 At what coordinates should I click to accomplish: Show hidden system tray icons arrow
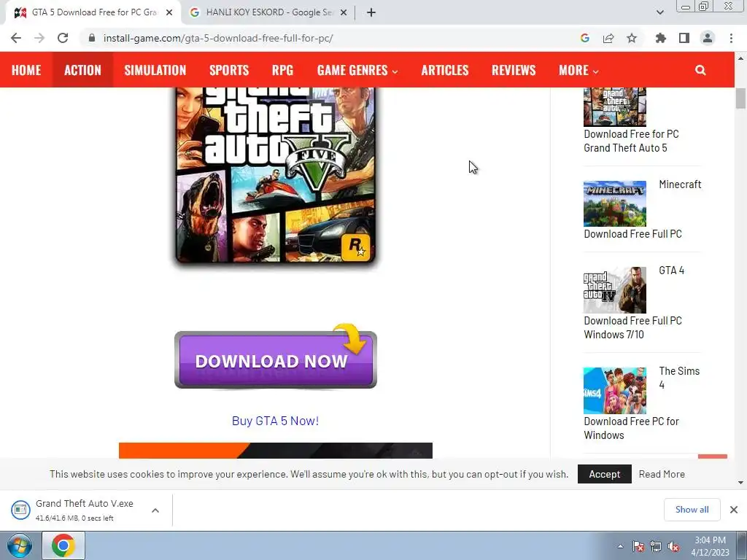(x=620, y=546)
